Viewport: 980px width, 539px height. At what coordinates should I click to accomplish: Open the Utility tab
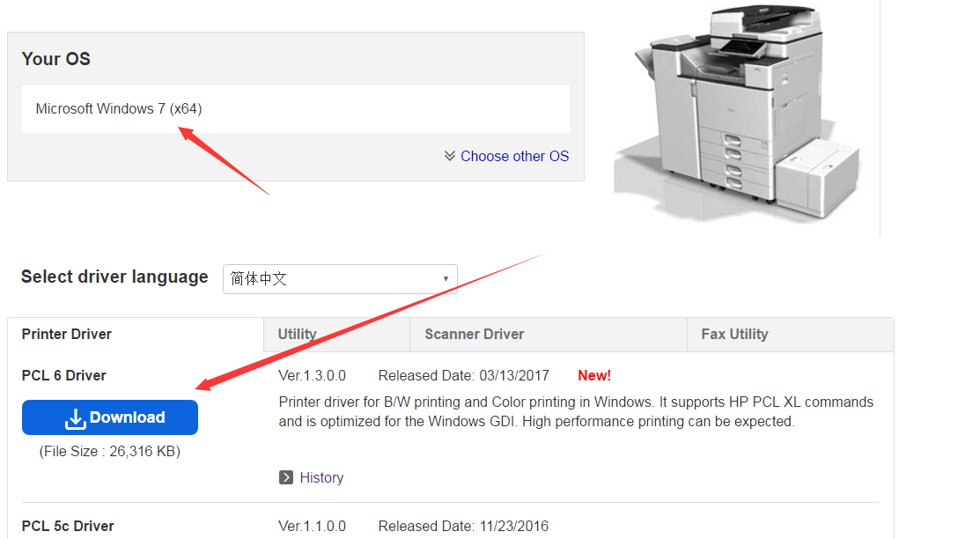(297, 334)
